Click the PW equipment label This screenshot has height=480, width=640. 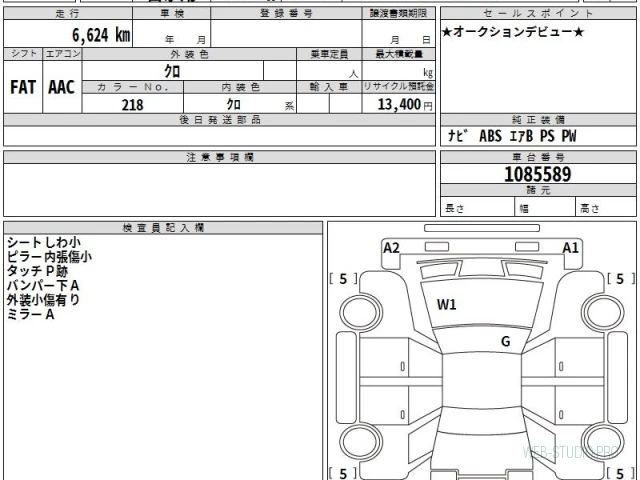tap(569, 136)
